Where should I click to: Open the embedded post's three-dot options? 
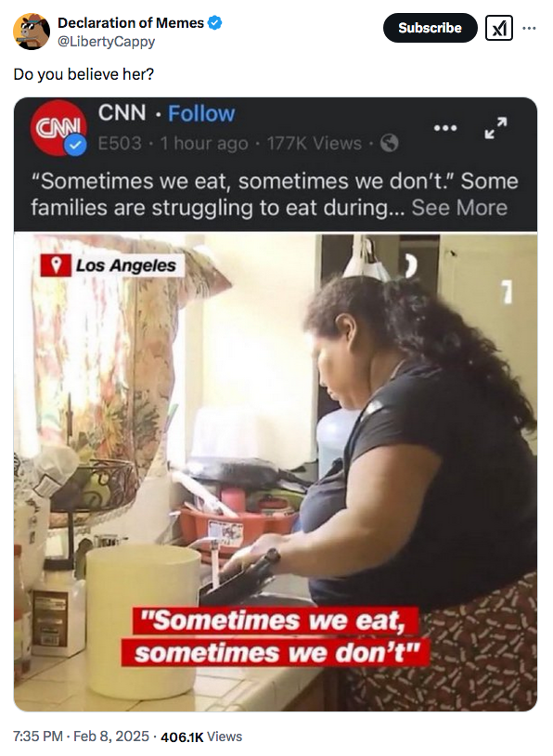[445, 128]
